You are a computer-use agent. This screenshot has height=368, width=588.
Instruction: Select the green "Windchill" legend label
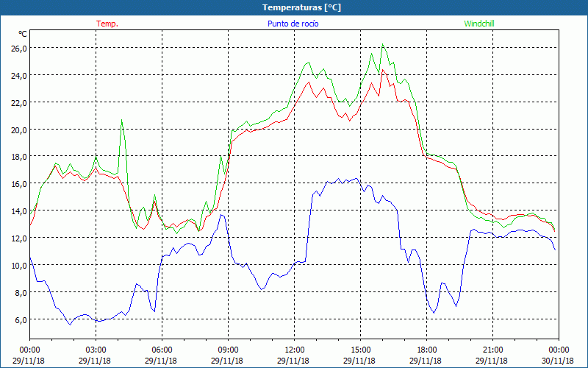tap(479, 24)
